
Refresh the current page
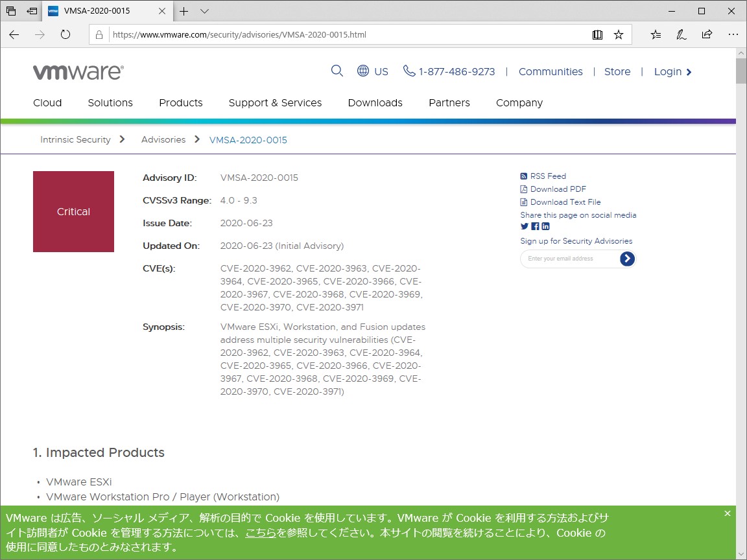point(65,35)
